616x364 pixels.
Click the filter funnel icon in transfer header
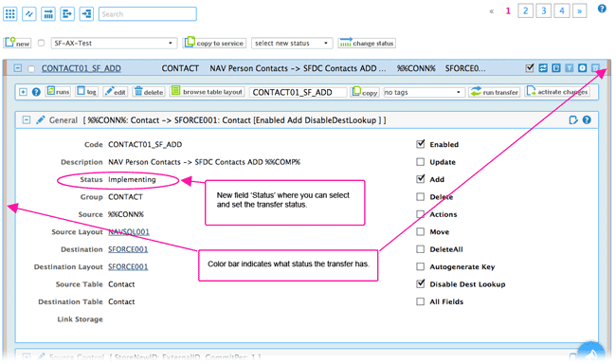point(570,68)
